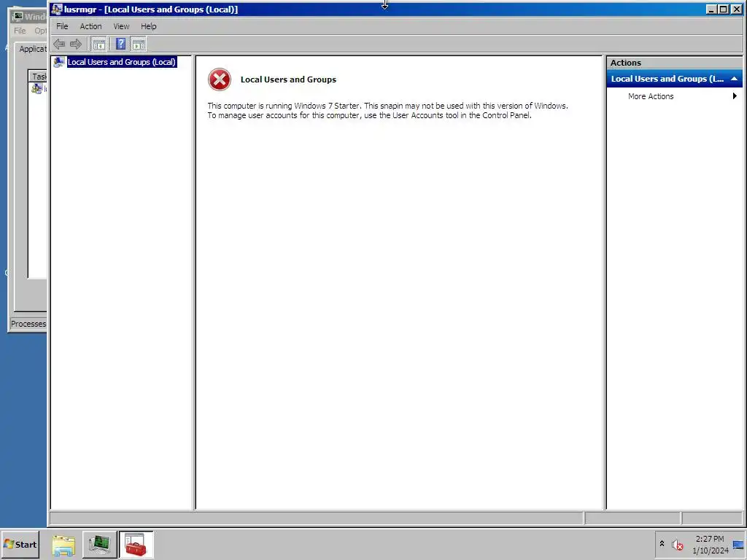This screenshot has height=560, width=747.
Task: Open Help via the question mark icon
Action: click(121, 44)
